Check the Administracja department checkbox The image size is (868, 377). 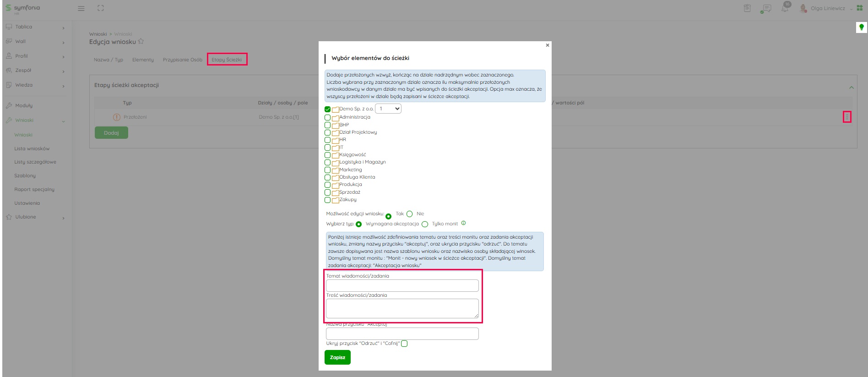pos(327,118)
